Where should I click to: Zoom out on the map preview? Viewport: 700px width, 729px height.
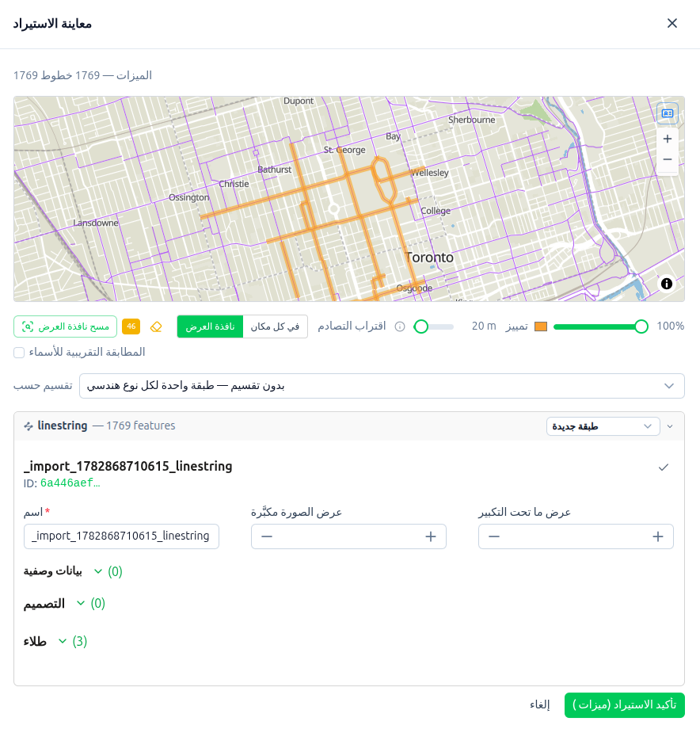668,159
